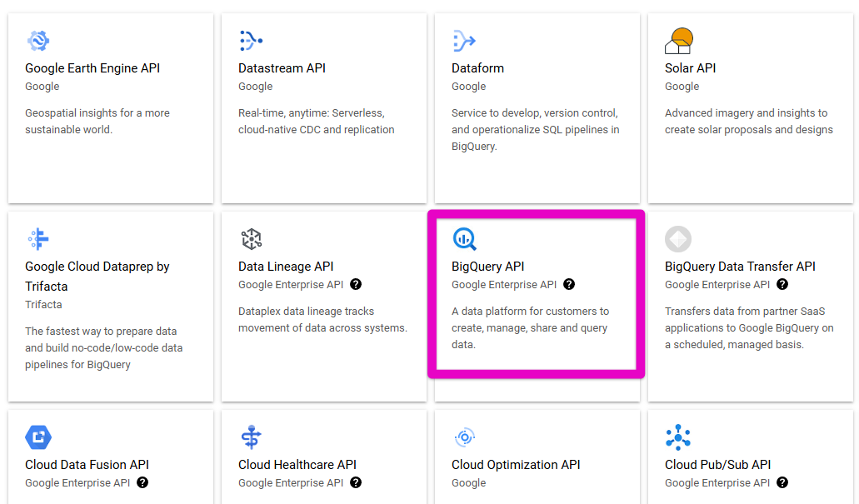The image size is (859, 504).
Task: Click the Dataform arrow icon
Action: [x=464, y=41]
